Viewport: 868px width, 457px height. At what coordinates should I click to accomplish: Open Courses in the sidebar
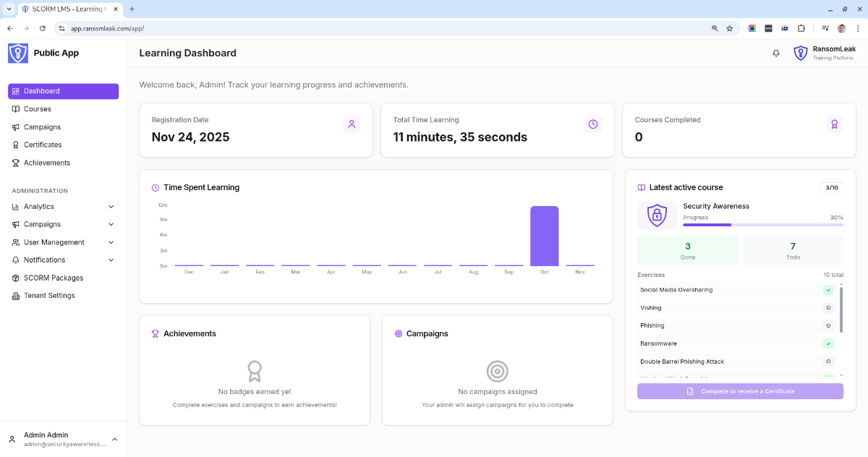point(38,109)
